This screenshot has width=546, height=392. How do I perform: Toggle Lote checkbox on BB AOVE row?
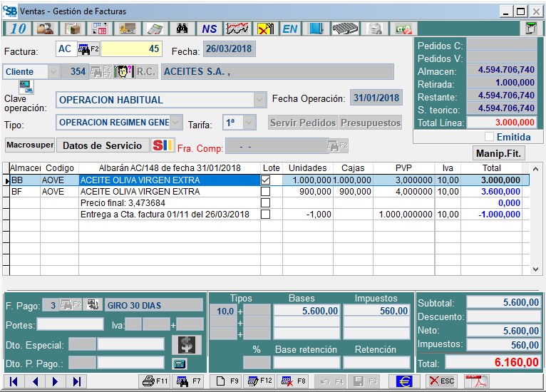click(265, 180)
